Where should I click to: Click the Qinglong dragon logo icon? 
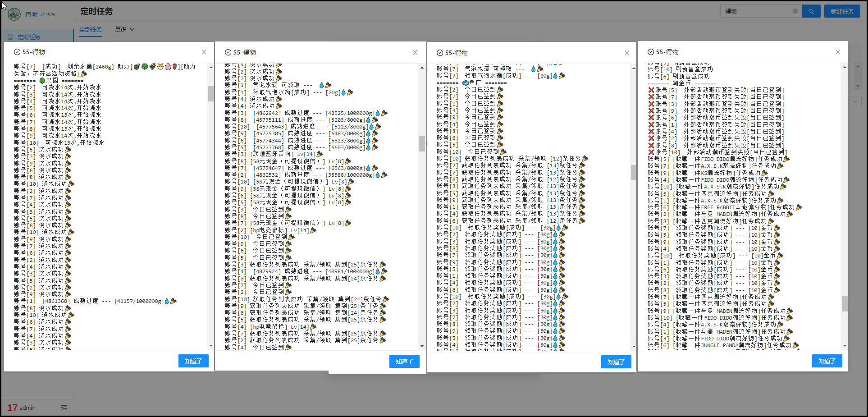pyautogui.click(x=14, y=14)
